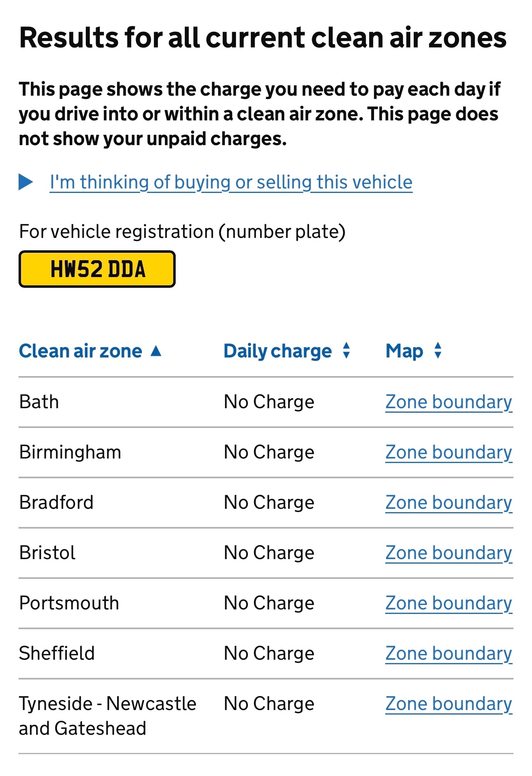View Portsmouth zone boundary map
532x776 pixels.
448,603
